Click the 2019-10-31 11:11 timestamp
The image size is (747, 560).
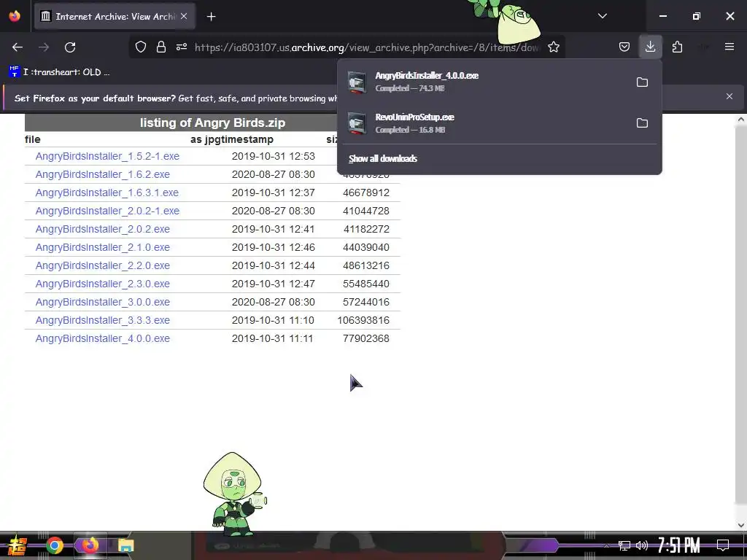pyautogui.click(x=273, y=338)
